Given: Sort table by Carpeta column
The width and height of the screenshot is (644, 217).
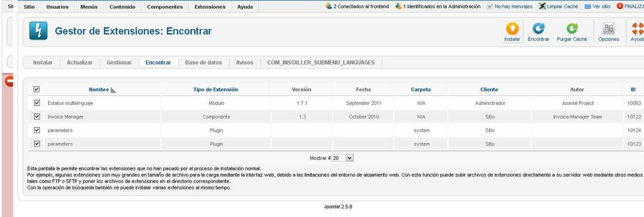Looking at the screenshot, I should (x=421, y=89).
